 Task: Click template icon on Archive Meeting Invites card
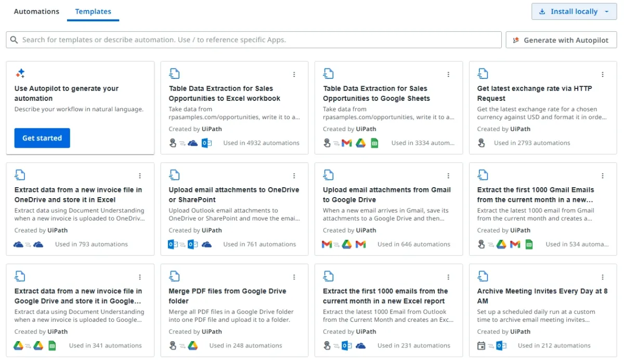point(483,276)
